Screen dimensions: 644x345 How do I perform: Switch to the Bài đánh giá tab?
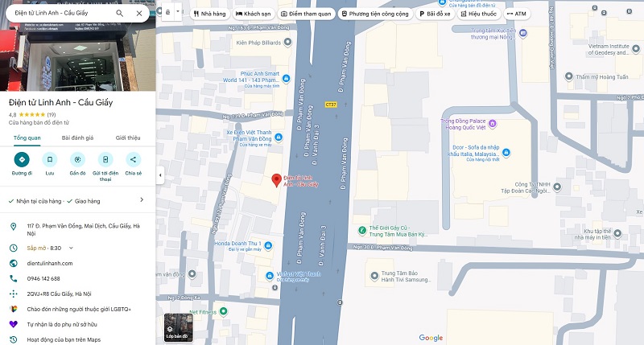(77, 138)
